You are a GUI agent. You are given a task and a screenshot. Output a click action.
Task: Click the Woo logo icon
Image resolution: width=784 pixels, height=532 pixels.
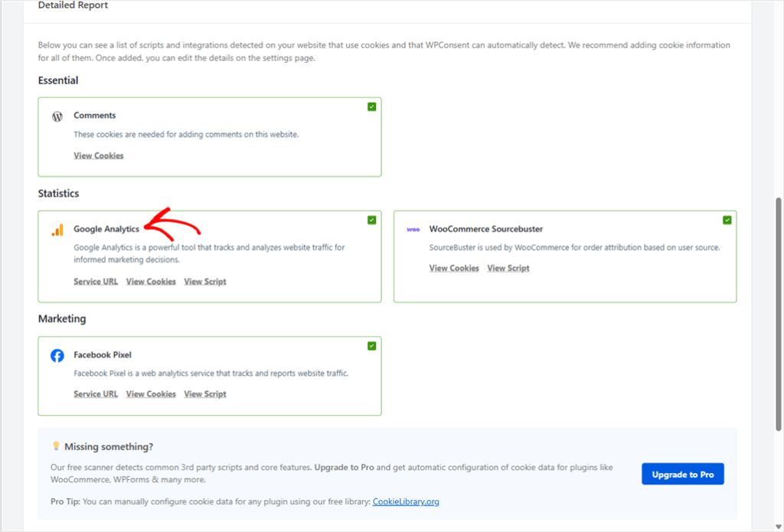point(413,230)
